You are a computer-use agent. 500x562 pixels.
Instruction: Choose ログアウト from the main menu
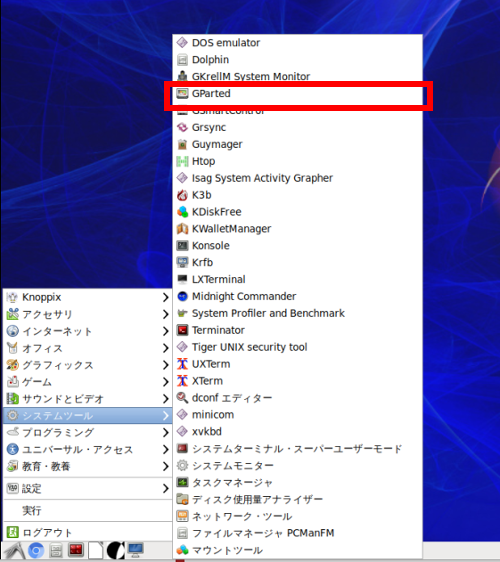pos(87,532)
